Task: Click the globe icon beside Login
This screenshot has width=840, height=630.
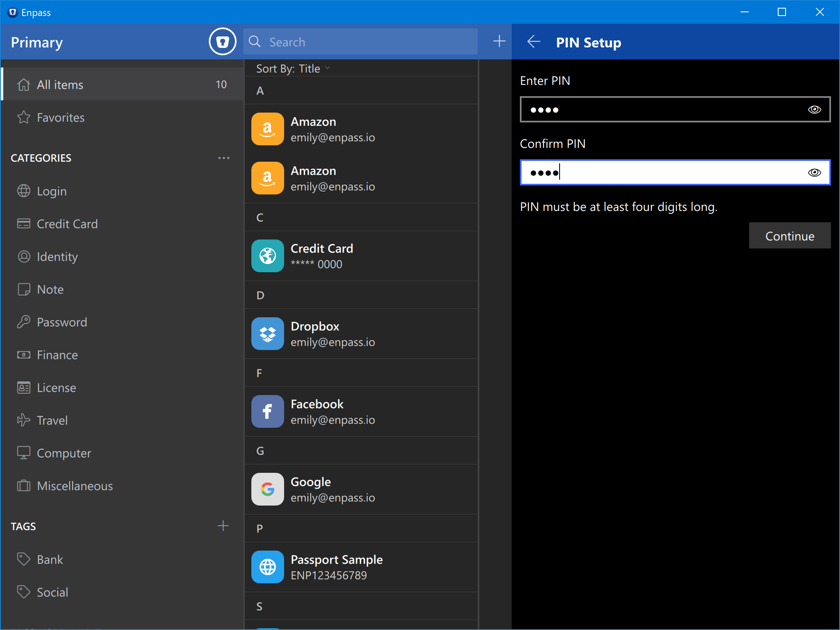Action: (24, 191)
